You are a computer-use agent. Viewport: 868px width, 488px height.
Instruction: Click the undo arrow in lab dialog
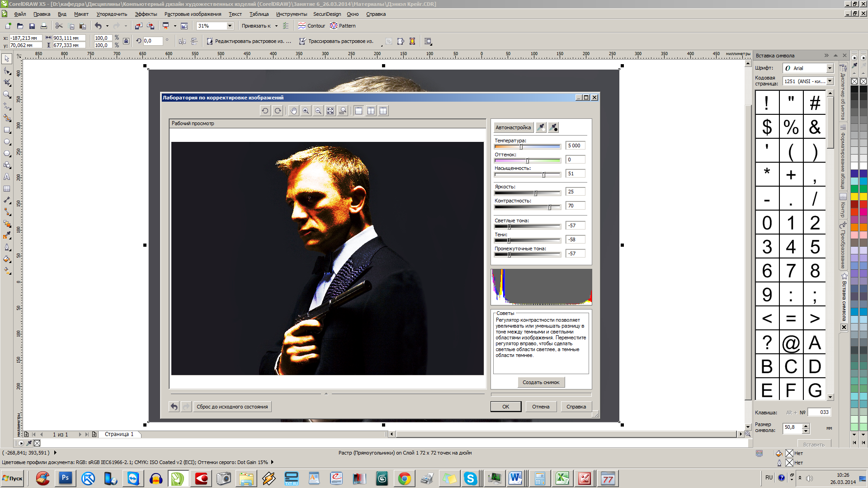click(x=174, y=407)
